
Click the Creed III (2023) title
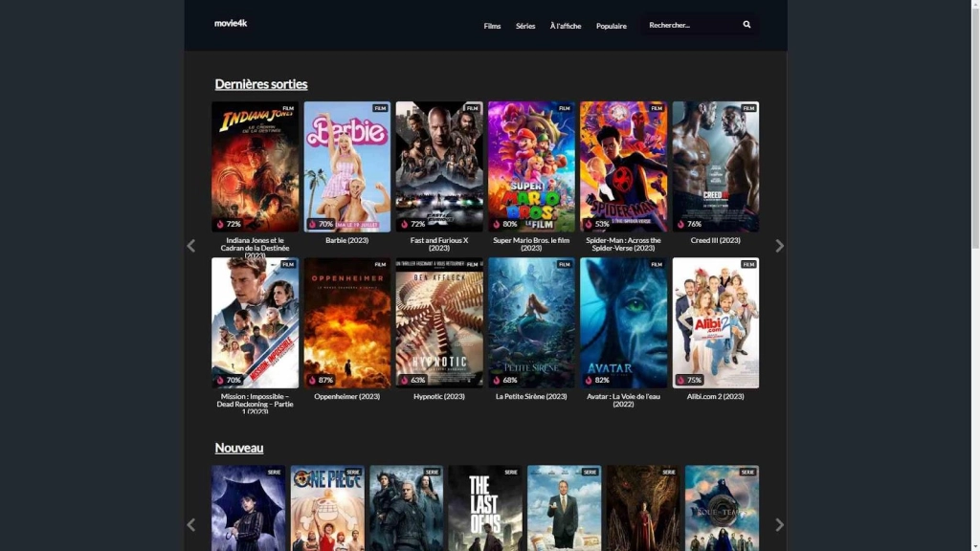click(715, 240)
